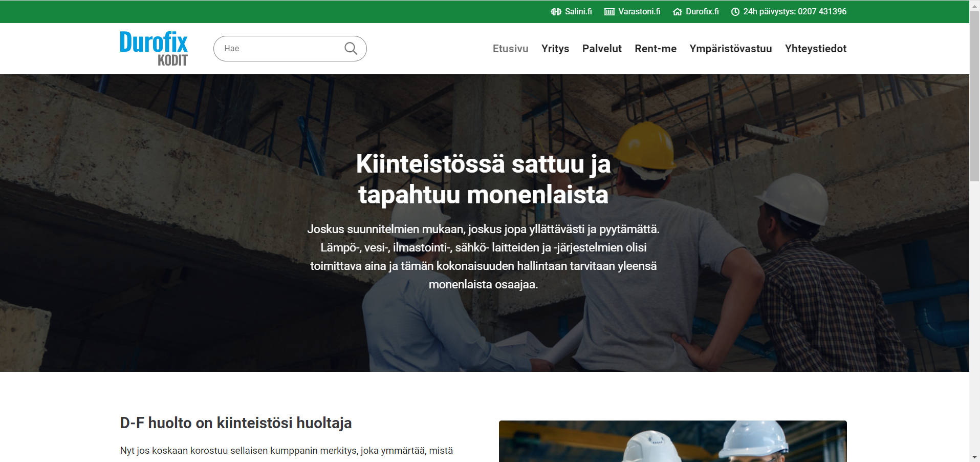Open the Yritys page

(555, 49)
